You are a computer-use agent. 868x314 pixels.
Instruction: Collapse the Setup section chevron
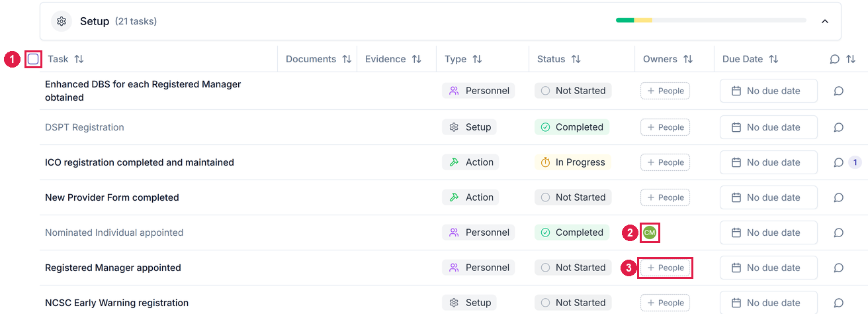tap(825, 21)
